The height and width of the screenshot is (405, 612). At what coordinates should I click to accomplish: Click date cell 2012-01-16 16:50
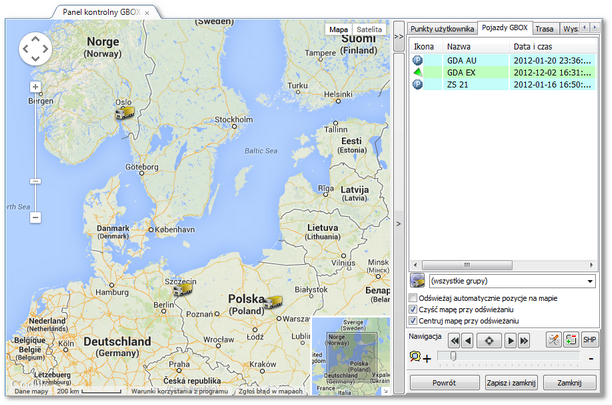[x=552, y=85]
